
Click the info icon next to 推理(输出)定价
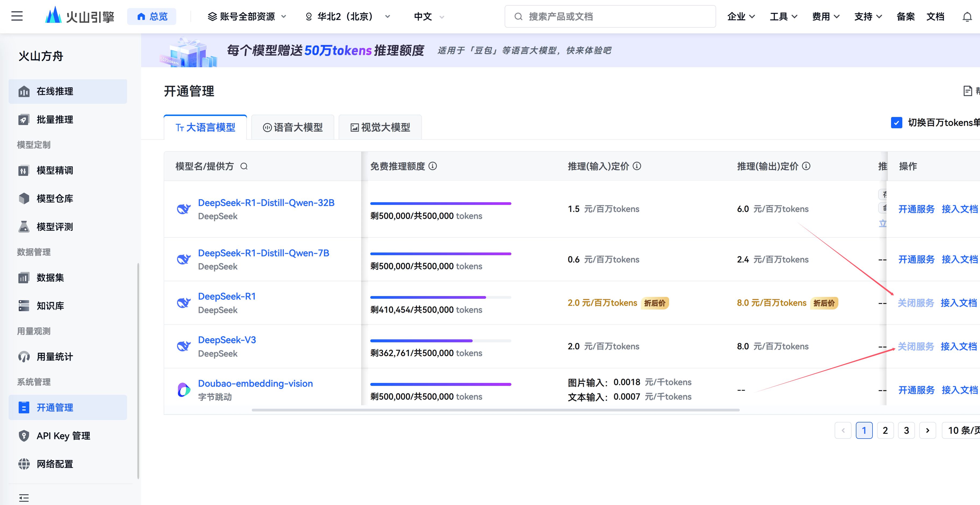click(x=806, y=166)
